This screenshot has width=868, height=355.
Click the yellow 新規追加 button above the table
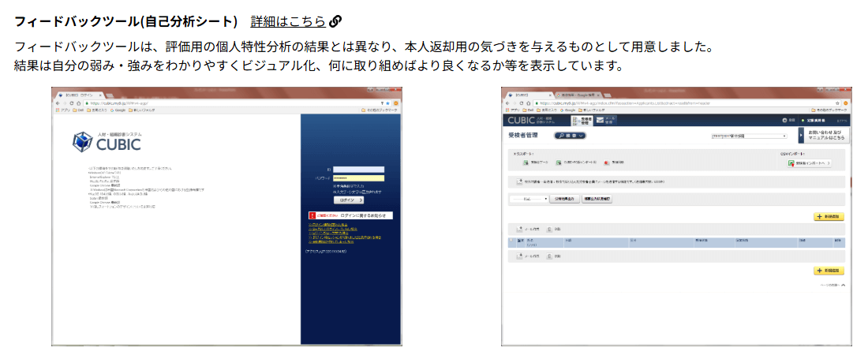829,216
